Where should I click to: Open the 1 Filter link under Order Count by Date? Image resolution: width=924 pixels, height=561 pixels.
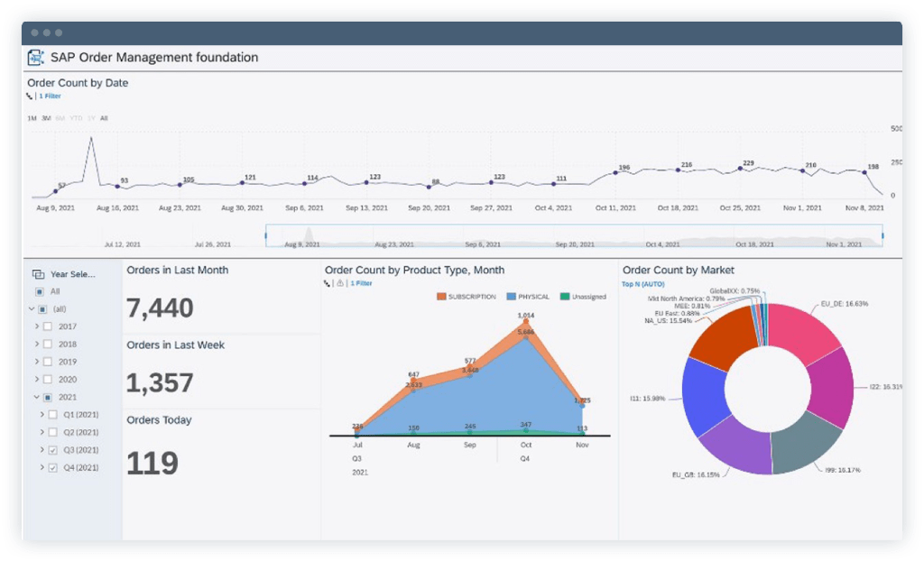pos(50,96)
